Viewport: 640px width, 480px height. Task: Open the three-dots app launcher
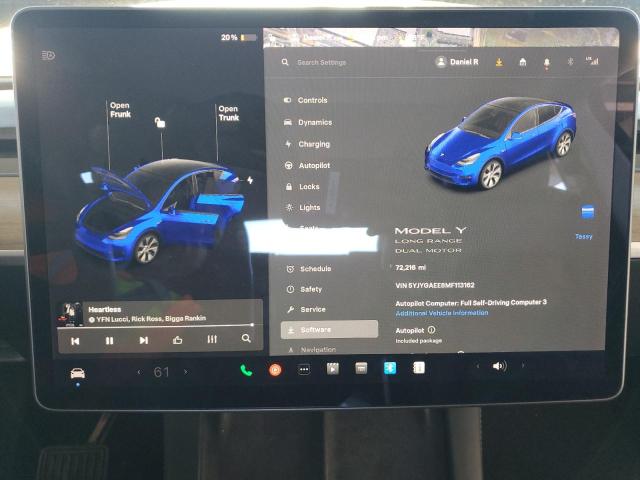click(x=304, y=369)
